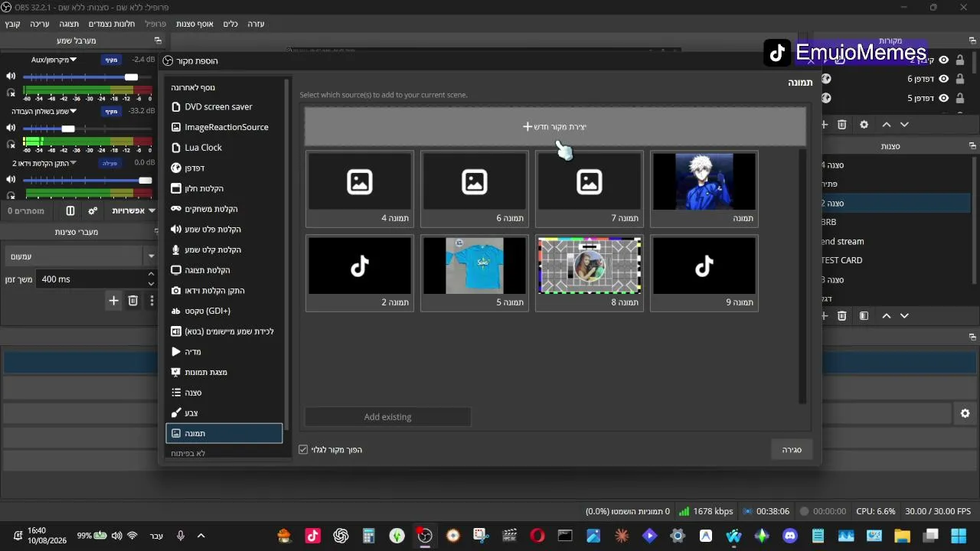
Task: Lock the דפדפן 5 source
Action: [x=960, y=98]
